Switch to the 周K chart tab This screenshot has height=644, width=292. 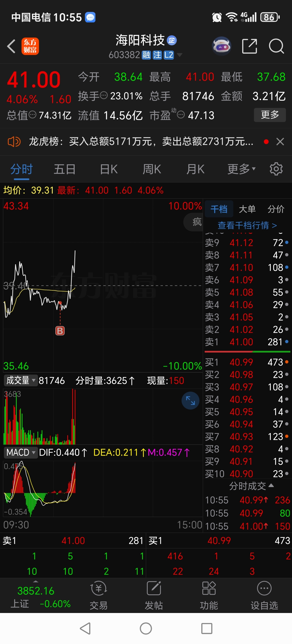pos(152,169)
